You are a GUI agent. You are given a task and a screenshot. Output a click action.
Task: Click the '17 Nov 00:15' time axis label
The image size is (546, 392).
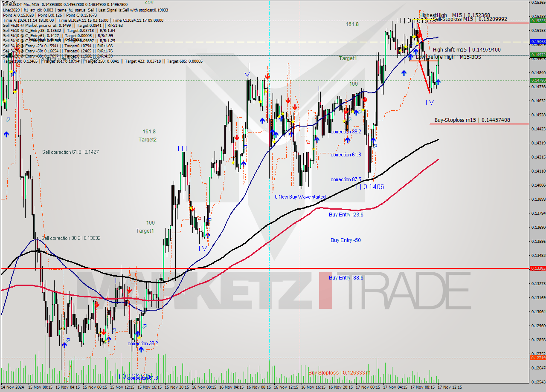click(x=368, y=388)
